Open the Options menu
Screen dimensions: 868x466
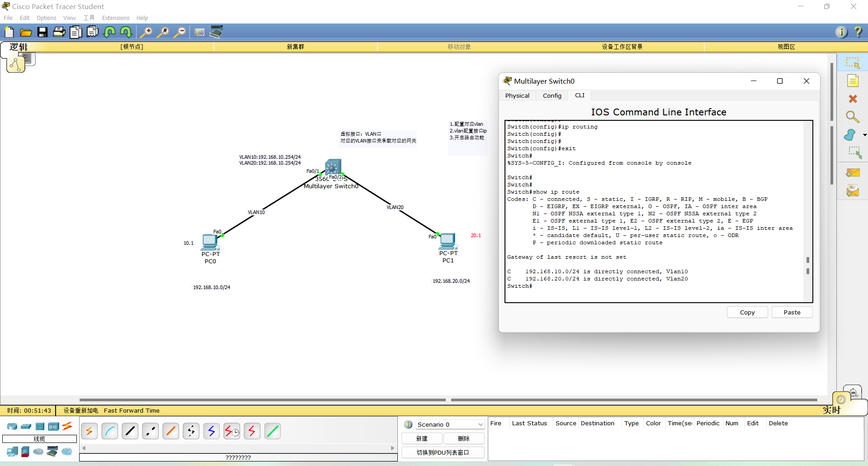[x=46, y=18]
